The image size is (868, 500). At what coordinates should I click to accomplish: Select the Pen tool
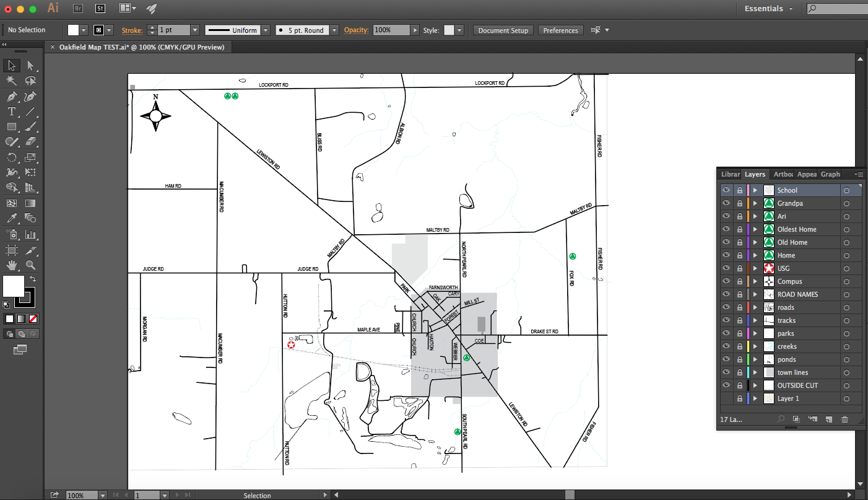tap(12, 97)
